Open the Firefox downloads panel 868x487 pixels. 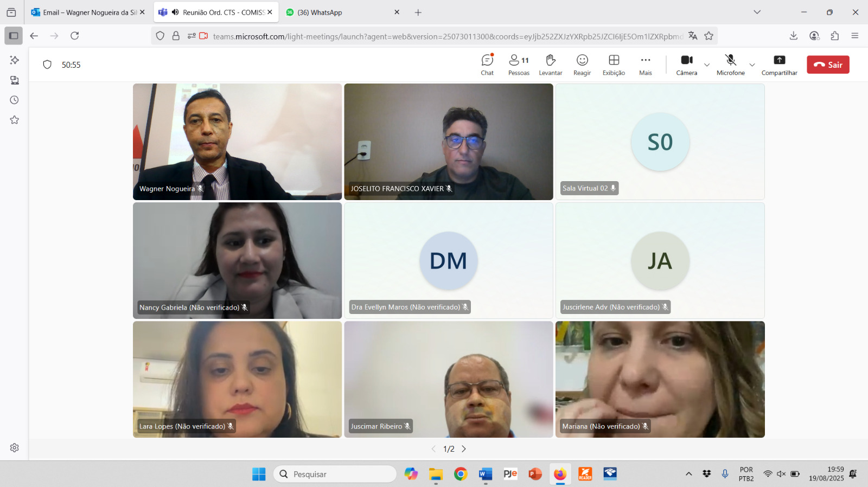(x=793, y=36)
